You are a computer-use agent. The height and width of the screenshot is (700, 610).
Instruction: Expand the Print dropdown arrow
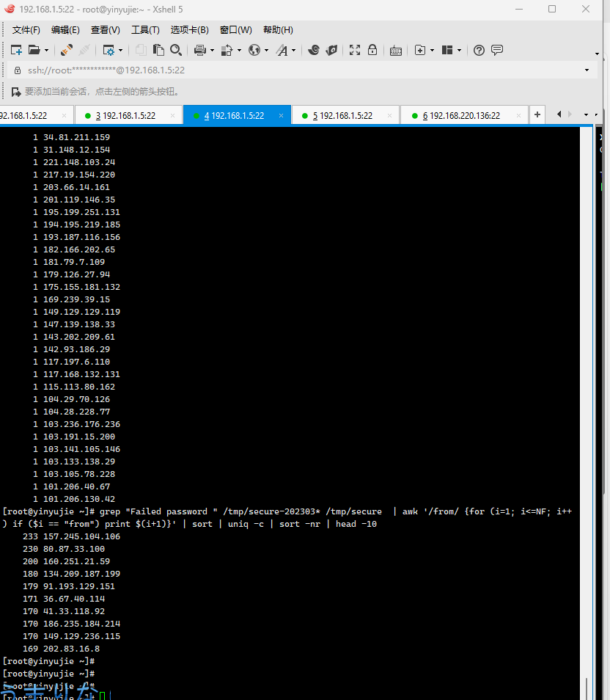(212, 51)
